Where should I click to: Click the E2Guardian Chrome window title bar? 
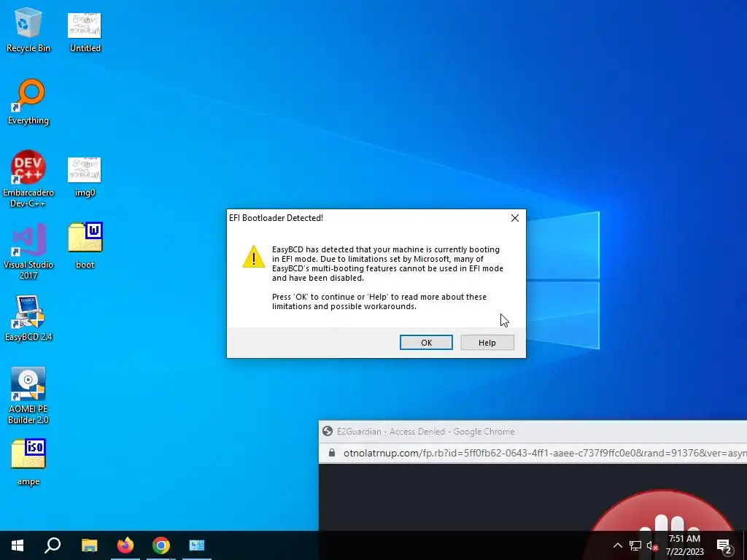coord(533,432)
